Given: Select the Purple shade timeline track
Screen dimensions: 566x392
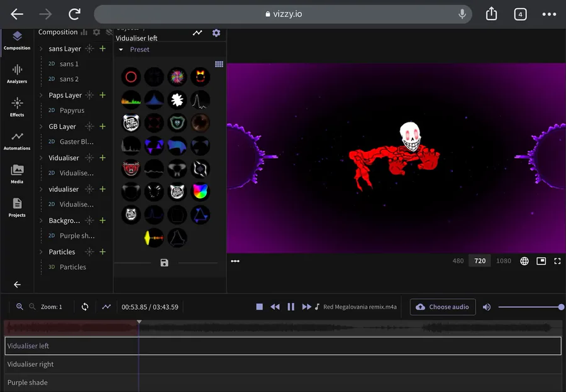Looking at the screenshot, I should point(283,383).
